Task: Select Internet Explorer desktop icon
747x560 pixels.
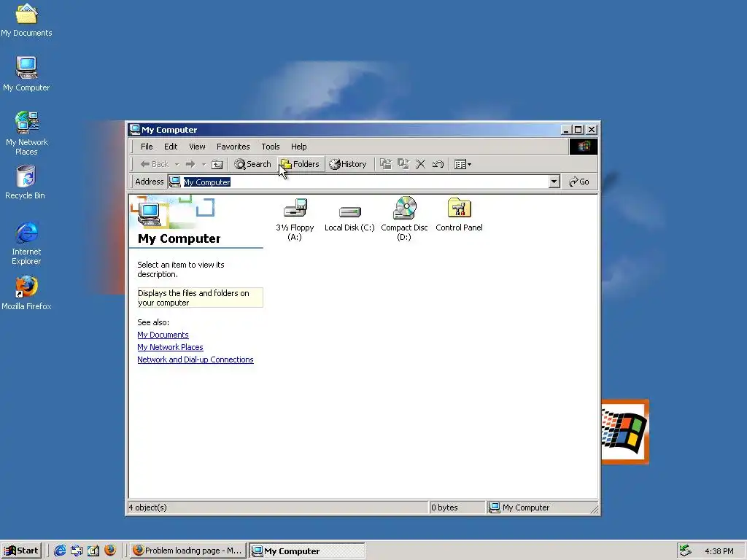Action: (26, 243)
